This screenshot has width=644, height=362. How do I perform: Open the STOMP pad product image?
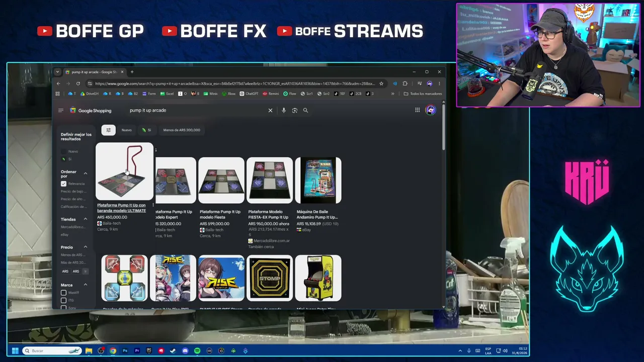270,278
